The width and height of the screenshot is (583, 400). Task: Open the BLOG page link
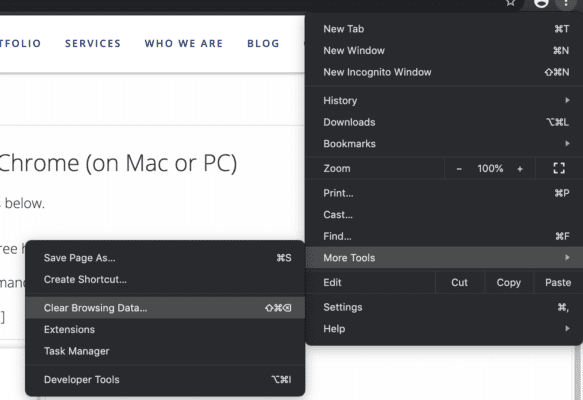(263, 43)
